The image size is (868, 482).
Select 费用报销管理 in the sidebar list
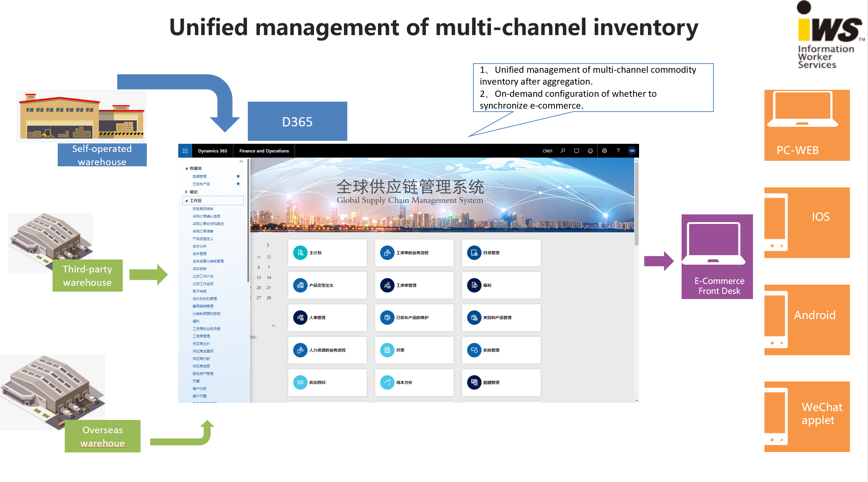pos(203,306)
